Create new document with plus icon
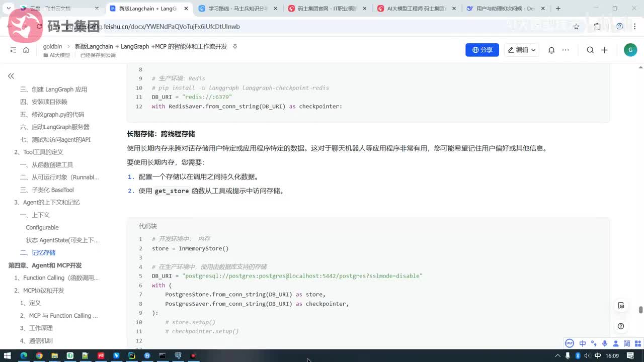This screenshot has height=362, width=644. click(604, 50)
